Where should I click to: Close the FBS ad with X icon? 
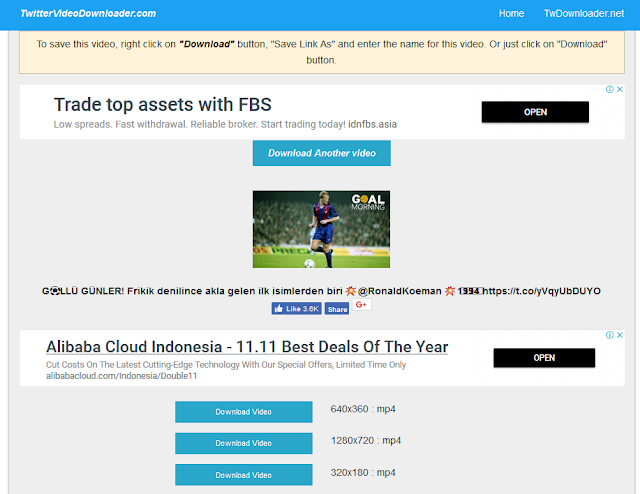coord(620,89)
